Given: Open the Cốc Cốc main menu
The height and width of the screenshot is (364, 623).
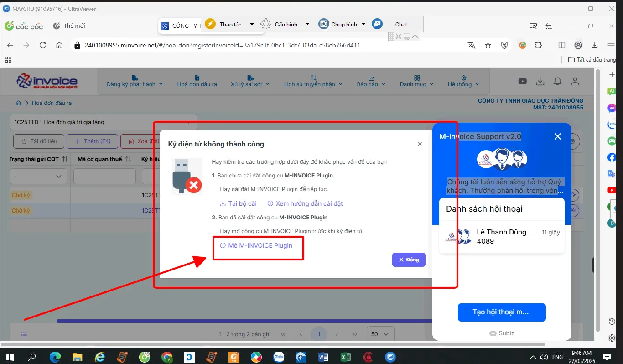Looking at the screenshot, I should coord(611,45).
